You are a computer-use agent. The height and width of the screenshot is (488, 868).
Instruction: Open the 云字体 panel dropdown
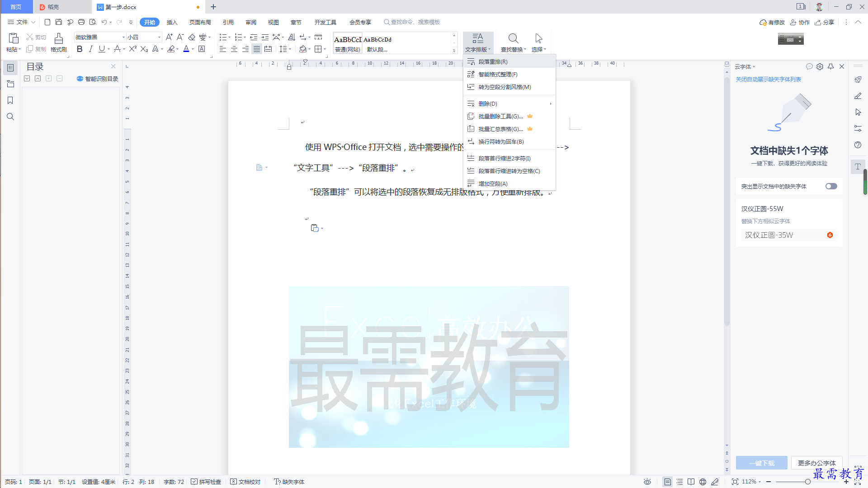click(x=745, y=66)
